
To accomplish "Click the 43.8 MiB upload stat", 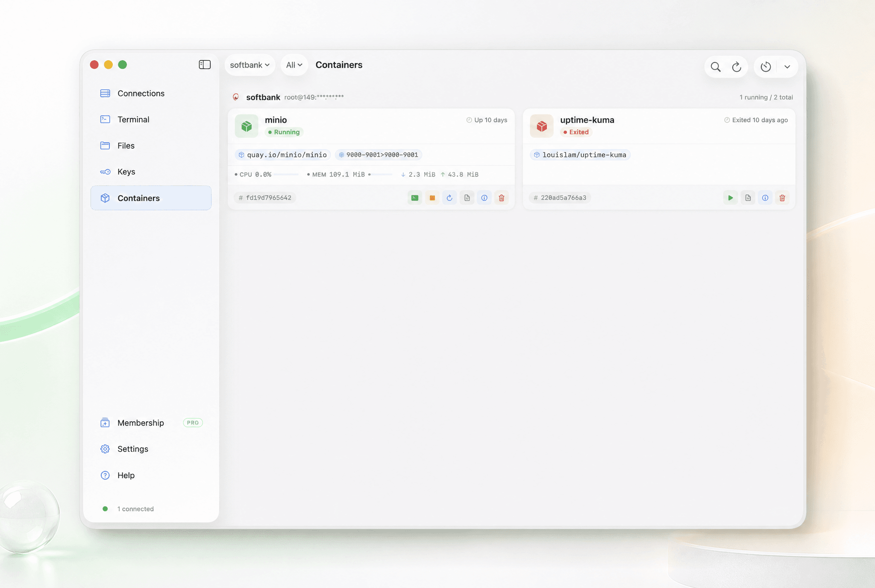I will click(459, 174).
